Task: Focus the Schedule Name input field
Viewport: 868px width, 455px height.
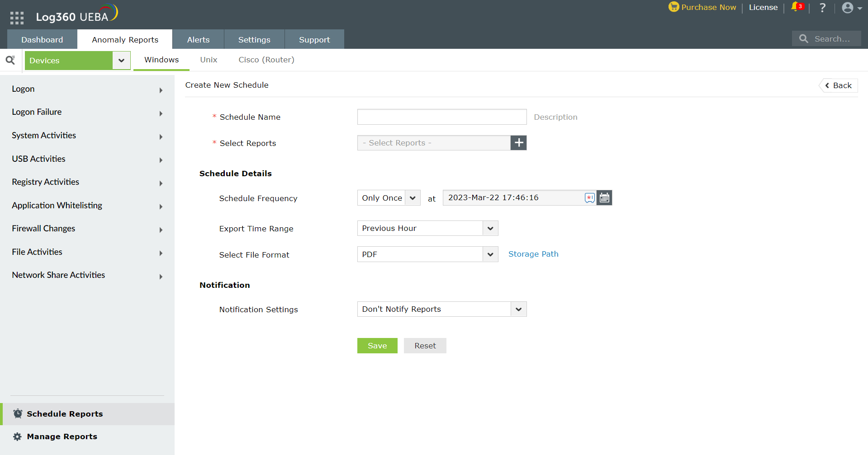Action: click(x=442, y=117)
